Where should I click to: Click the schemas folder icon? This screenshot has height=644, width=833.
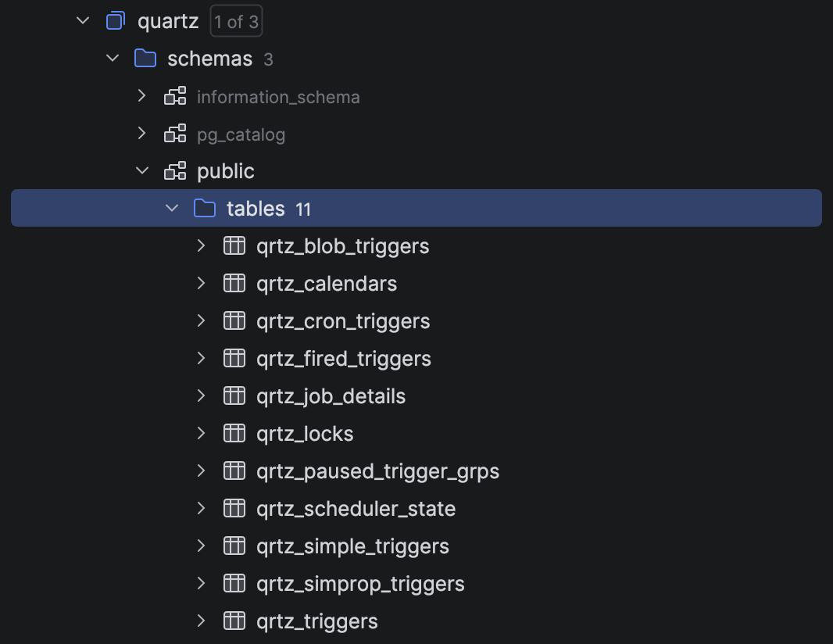click(145, 59)
